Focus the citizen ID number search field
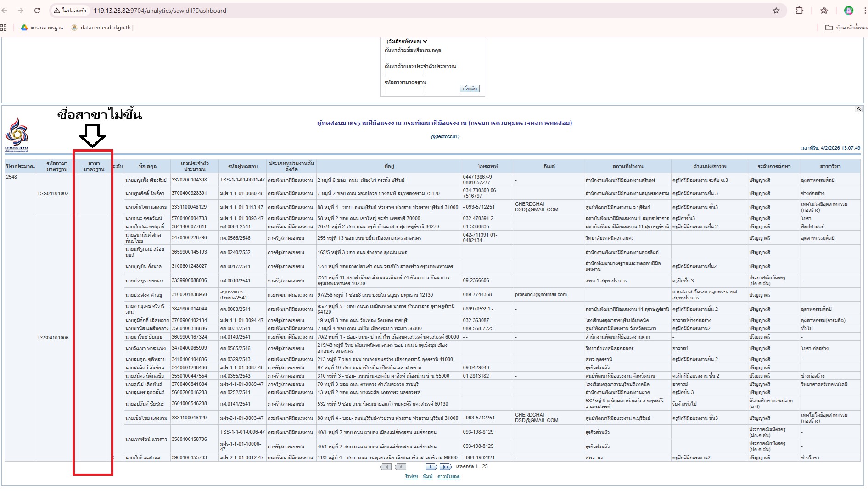This screenshot has height=491, width=868. [403, 73]
